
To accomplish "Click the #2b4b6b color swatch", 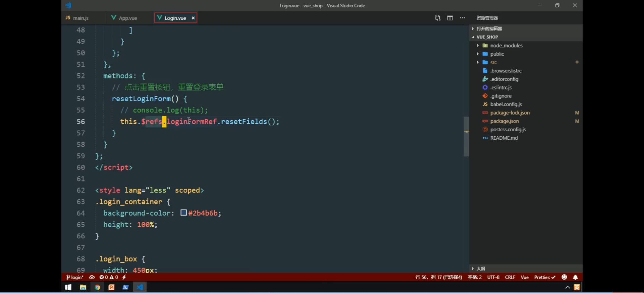I will click(183, 213).
